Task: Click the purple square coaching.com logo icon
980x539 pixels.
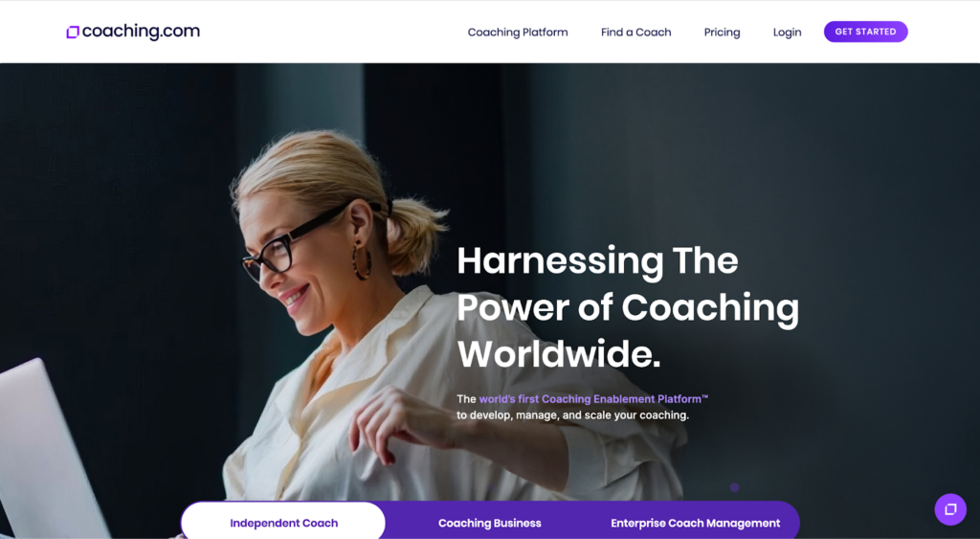Action: pyautogui.click(x=73, y=32)
